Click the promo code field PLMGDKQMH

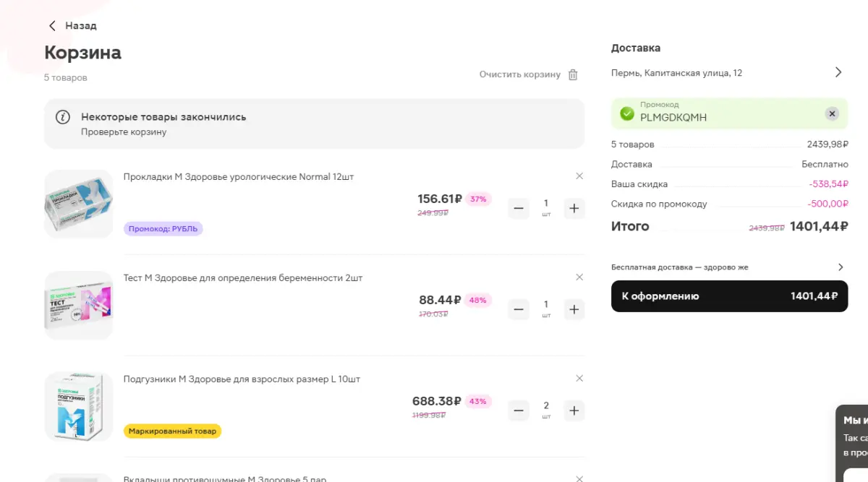[729, 113]
